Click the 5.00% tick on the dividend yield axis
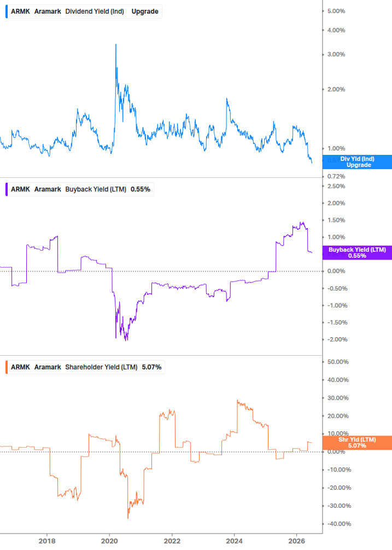This screenshot has width=392, height=550. (336, 11)
